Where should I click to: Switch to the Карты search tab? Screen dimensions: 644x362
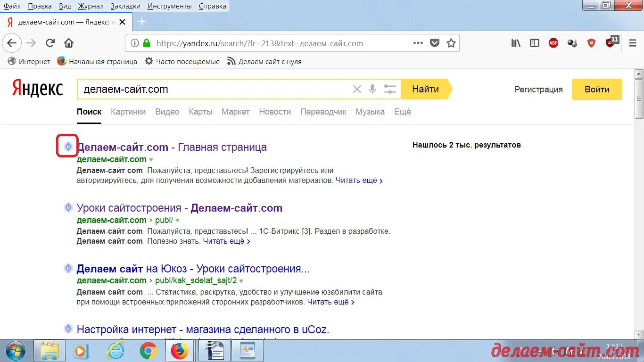click(200, 112)
